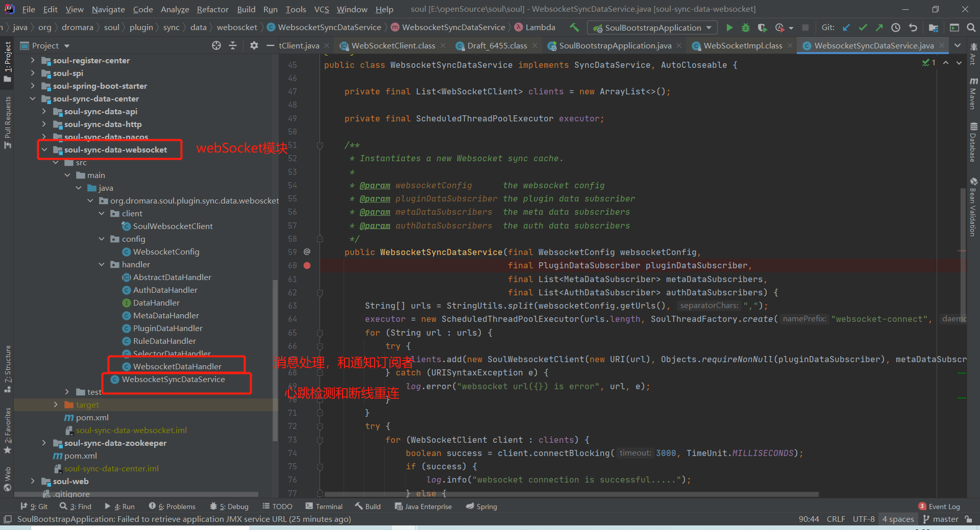Image resolution: width=980 pixels, height=530 pixels.
Task: Open the Database tool window
Action: 973,142
